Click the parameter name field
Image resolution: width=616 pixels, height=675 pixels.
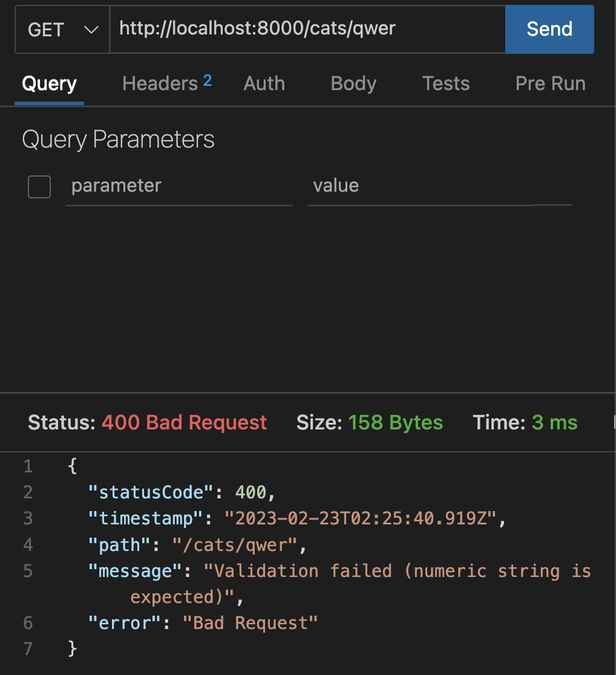(179, 186)
